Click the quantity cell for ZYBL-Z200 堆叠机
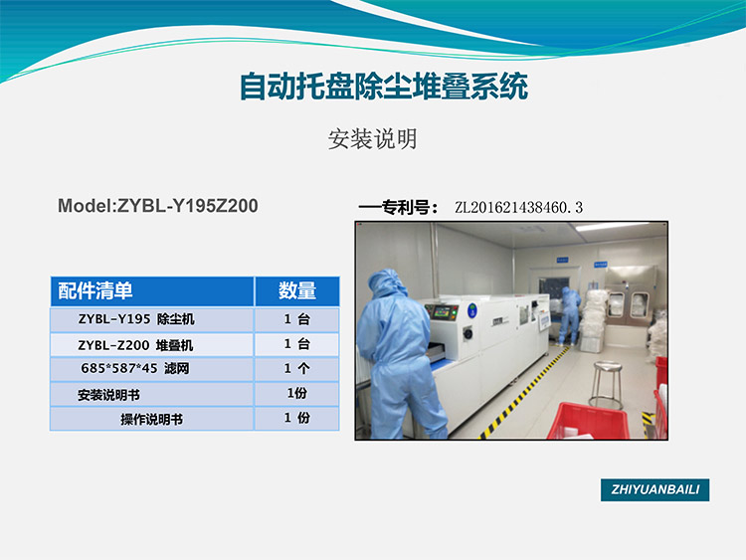Screen dimensions: 746x560 point(296,344)
